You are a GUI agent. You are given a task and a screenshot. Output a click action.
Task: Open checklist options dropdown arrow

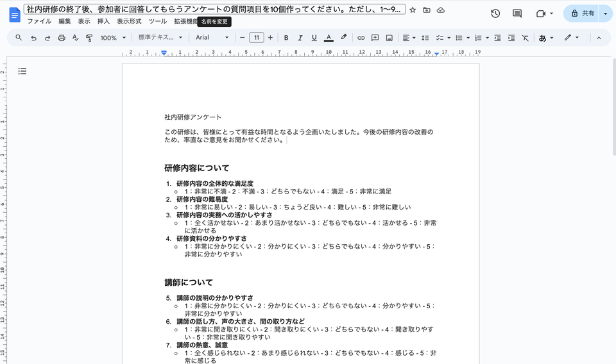pos(449,38)
